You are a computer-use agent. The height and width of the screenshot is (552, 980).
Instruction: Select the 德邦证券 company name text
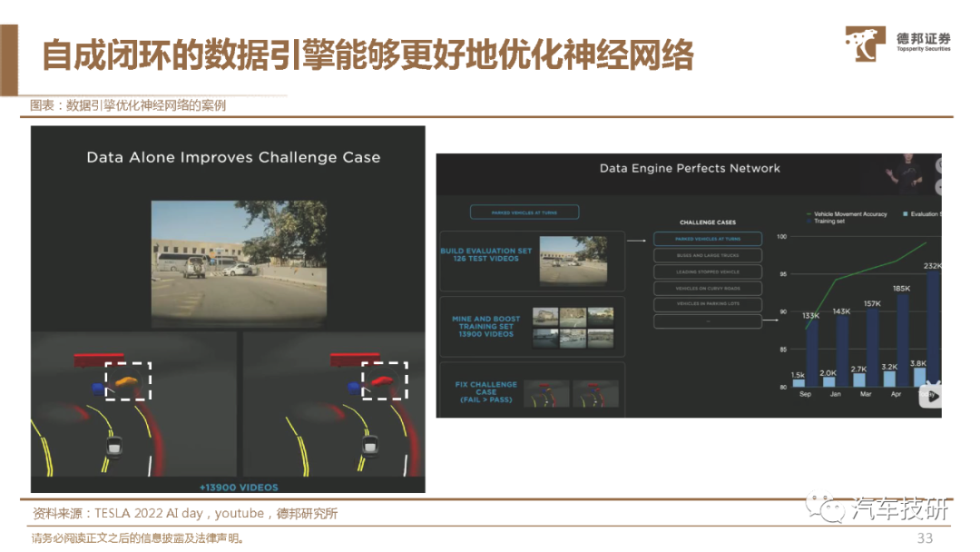tap(923, 39)
